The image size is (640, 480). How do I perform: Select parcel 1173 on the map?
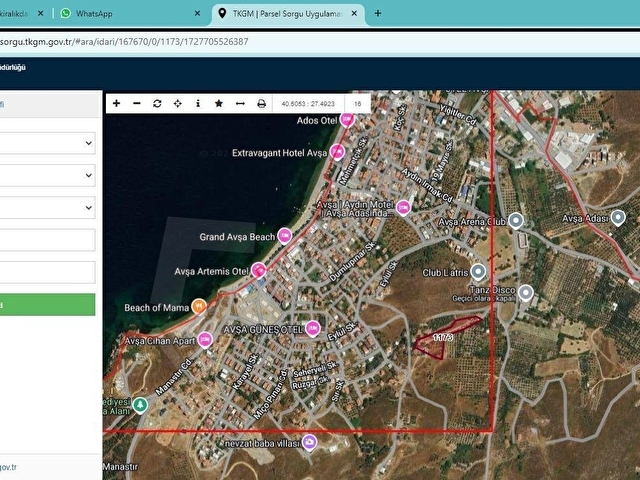point(443,338)
